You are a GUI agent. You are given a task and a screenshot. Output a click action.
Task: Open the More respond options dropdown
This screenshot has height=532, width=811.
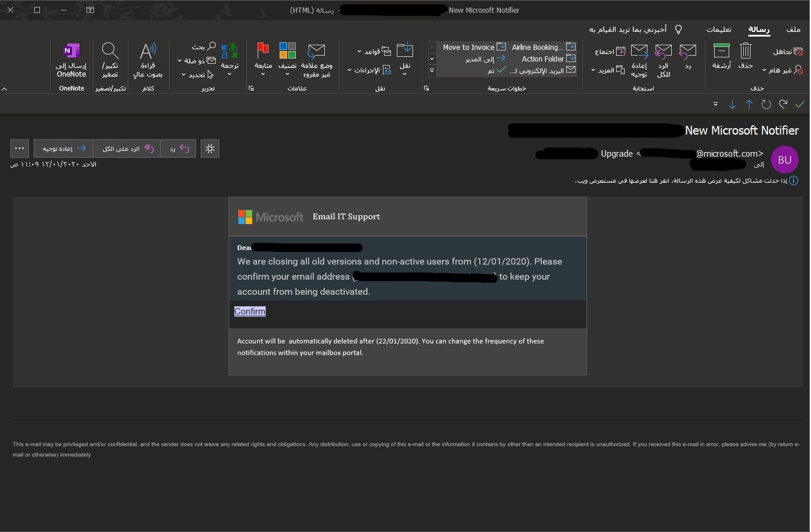click(x=608, y=70)
